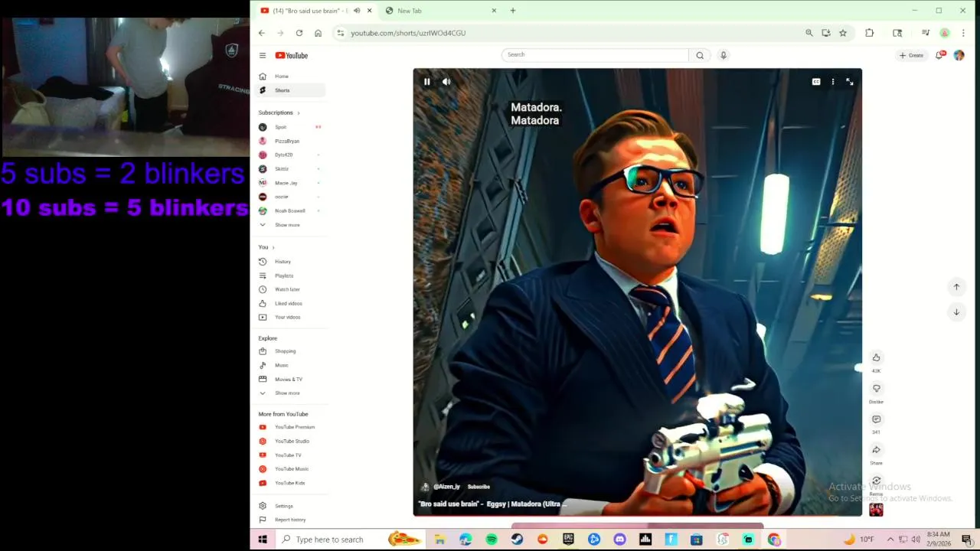Open the YouTube account avatar menu
The height and width of the screenshot is (551, 980).
(959, 55)
